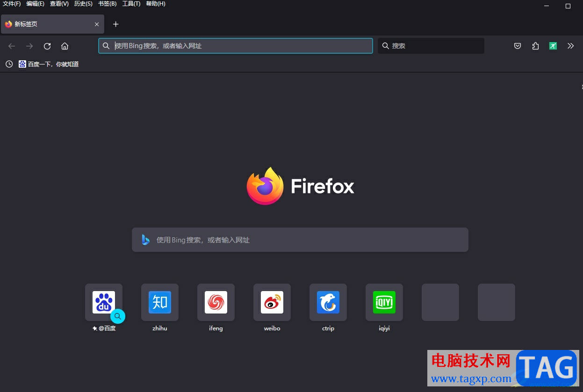Open the 百度一下，你就知道 bookmark
The width and height of the screenshot is (583, 392).
point(49,64)
